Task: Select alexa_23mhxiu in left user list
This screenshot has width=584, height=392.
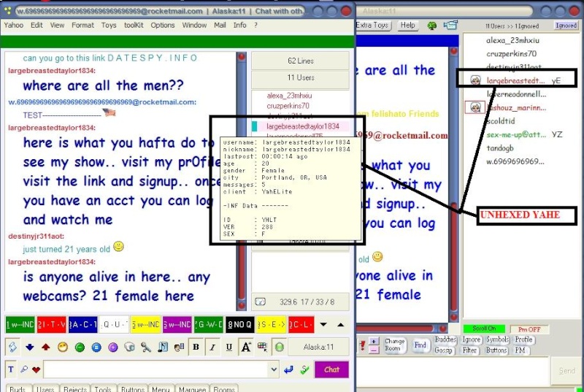Action: [289, 96]
